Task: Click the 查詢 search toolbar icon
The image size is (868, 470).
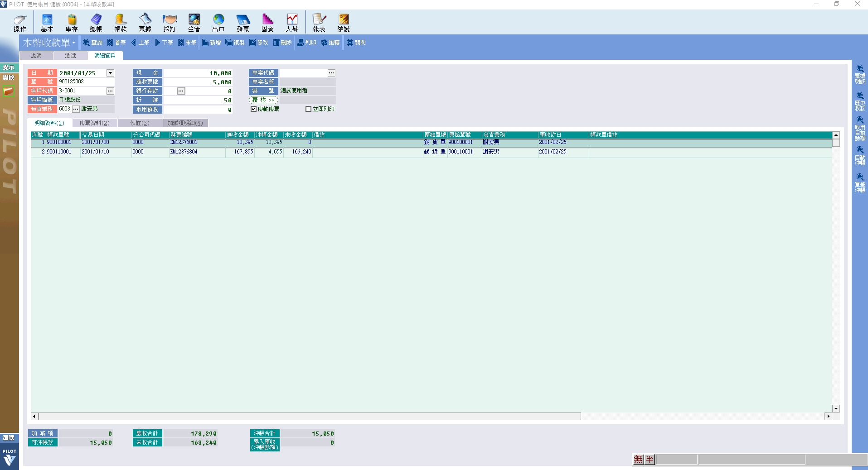Action: (x=92, y=43)
